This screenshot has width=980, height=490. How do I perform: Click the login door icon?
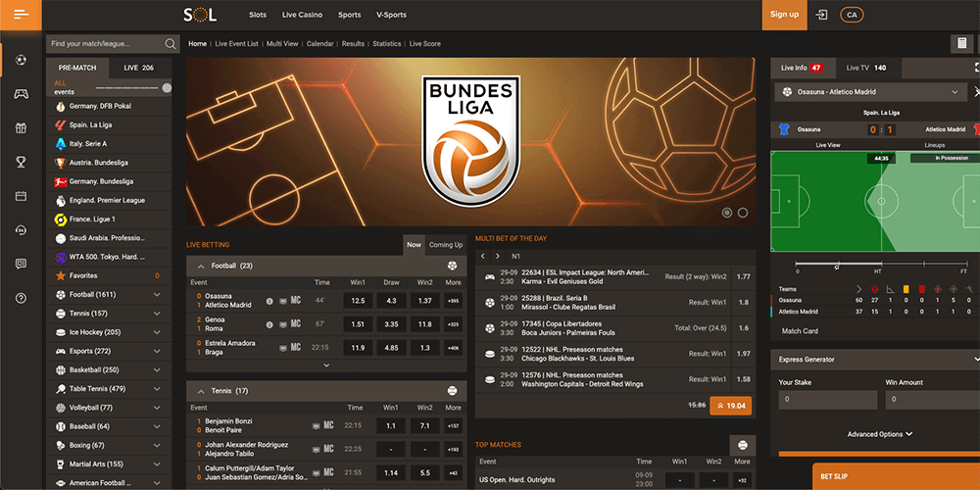point(822,15)
